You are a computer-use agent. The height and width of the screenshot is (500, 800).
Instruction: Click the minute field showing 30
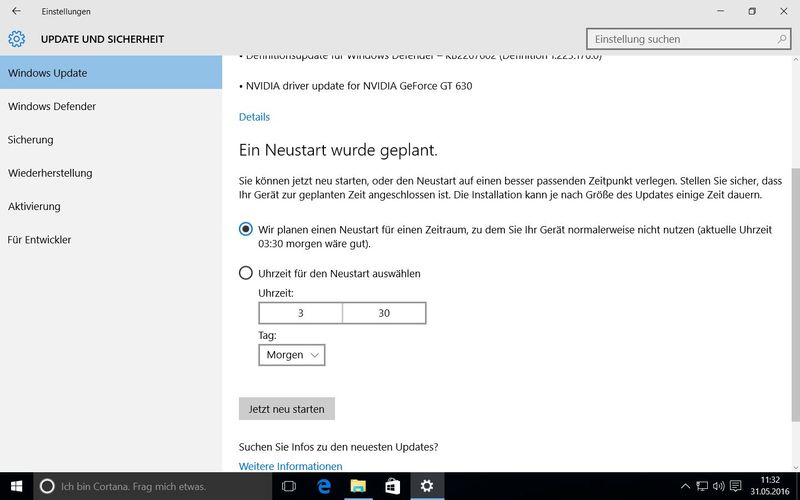[384, 313]
